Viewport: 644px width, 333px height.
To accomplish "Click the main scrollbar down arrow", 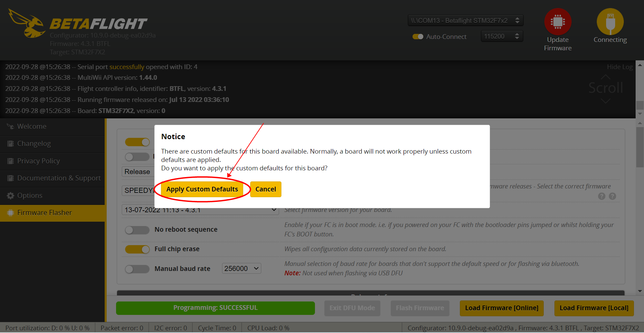I will [x=640, y=291].
